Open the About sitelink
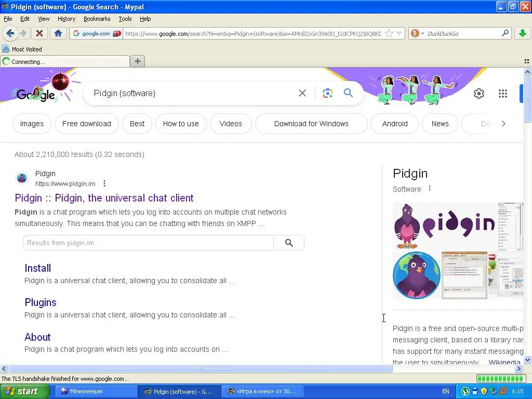The image size is (532, 399). 37,337
